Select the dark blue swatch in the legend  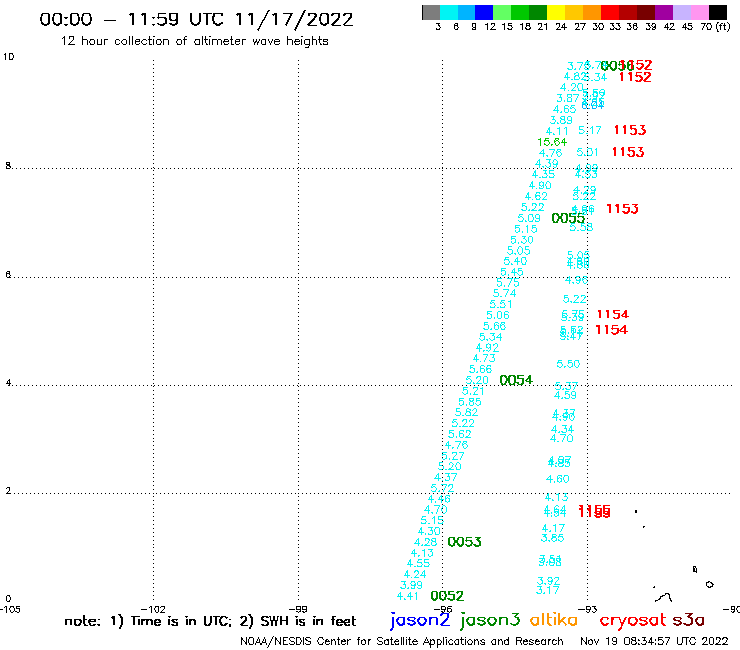484,12
